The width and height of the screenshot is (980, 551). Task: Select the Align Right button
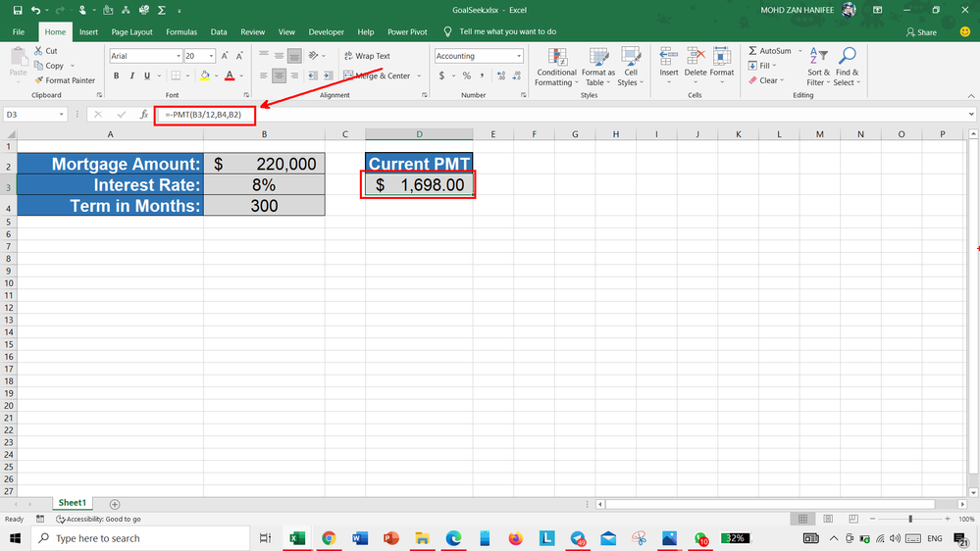coord(294,75)
